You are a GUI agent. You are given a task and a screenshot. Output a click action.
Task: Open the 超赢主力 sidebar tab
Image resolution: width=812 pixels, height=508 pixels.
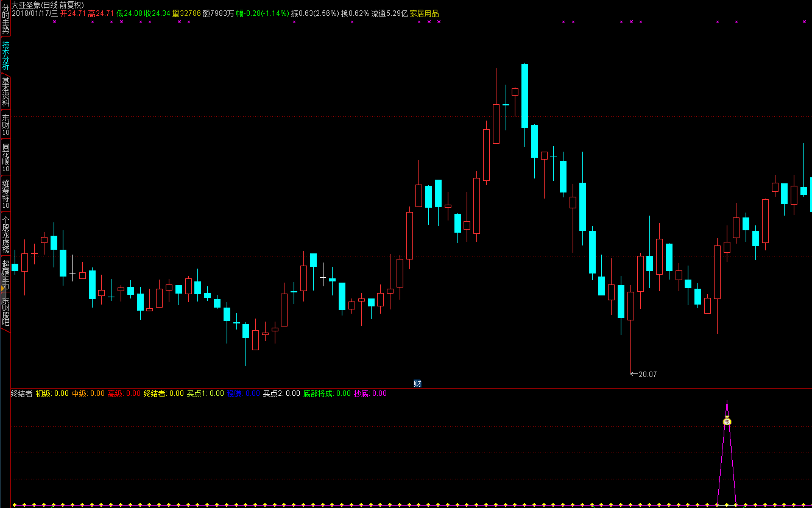[x=5, y=275]
